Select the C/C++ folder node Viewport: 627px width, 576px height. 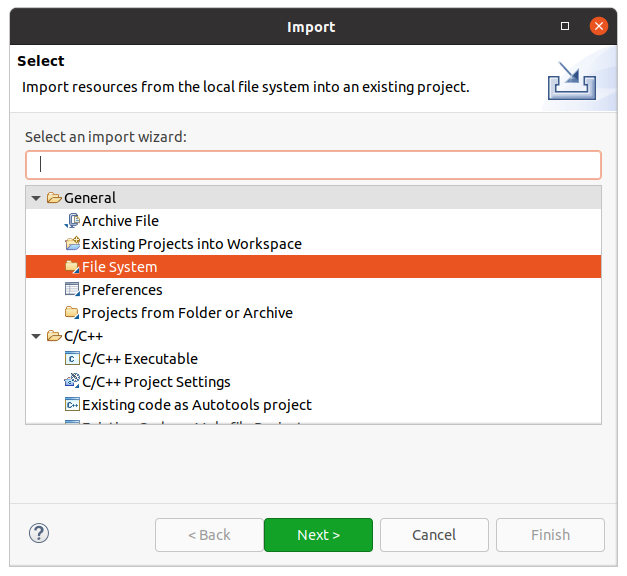(x=83, y=336)
